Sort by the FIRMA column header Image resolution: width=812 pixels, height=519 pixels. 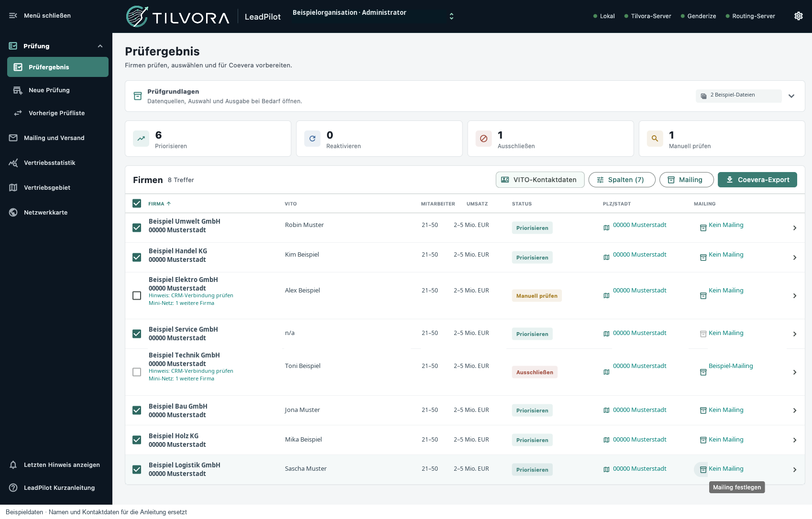click(159, 204)
